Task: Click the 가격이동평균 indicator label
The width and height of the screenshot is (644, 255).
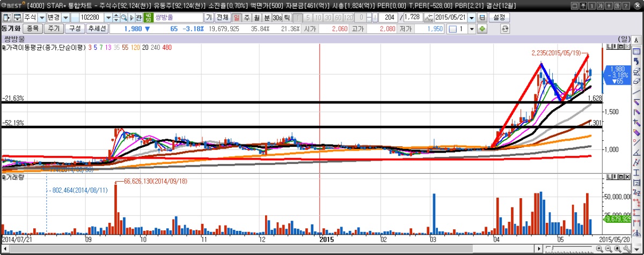Action: [x=45, y=47]
